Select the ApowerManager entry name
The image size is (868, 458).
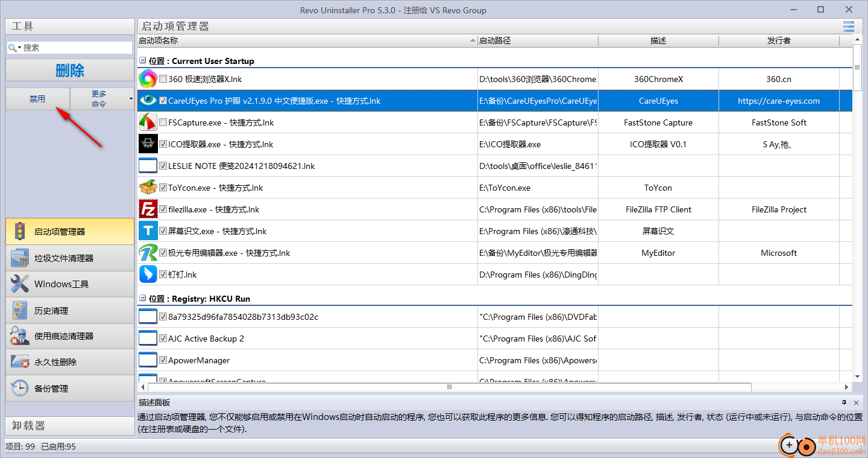(199, 360)
